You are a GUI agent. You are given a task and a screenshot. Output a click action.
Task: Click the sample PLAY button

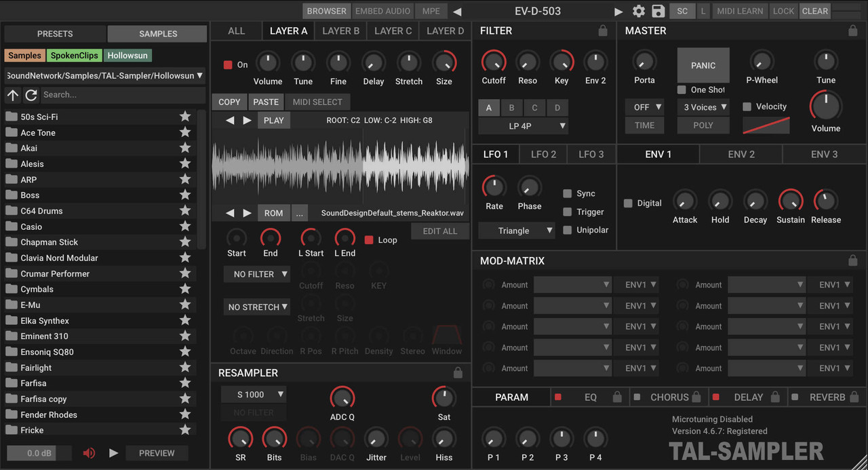[274, 120]
